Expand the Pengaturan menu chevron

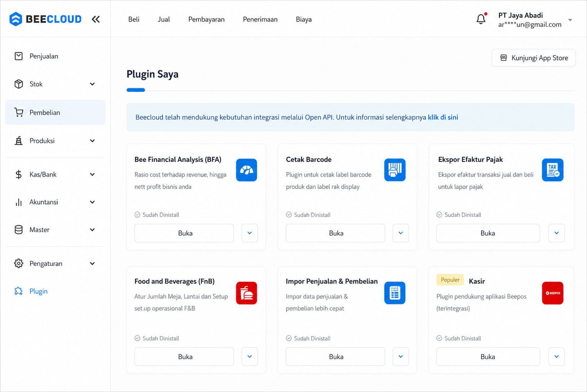click(x=92, y=264)
